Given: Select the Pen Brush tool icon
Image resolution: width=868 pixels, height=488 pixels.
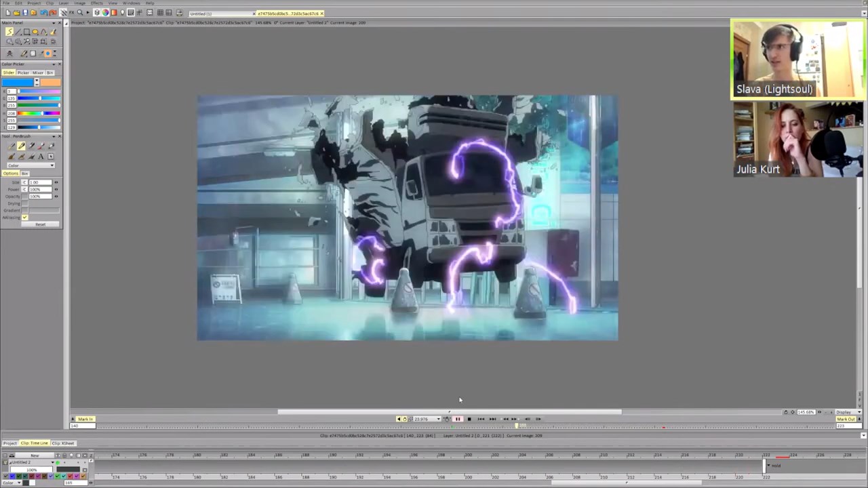Looking at the screenshot, I should coord(21,146).
